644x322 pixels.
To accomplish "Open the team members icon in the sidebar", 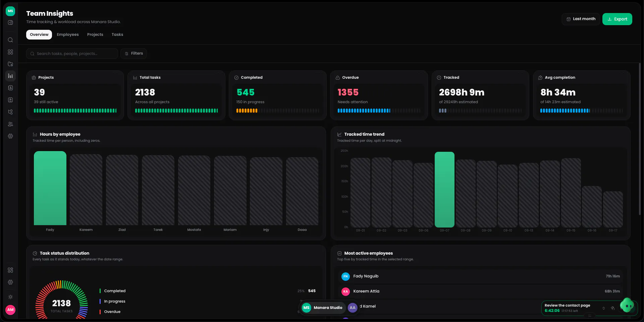I will click(x=10, y=124).
